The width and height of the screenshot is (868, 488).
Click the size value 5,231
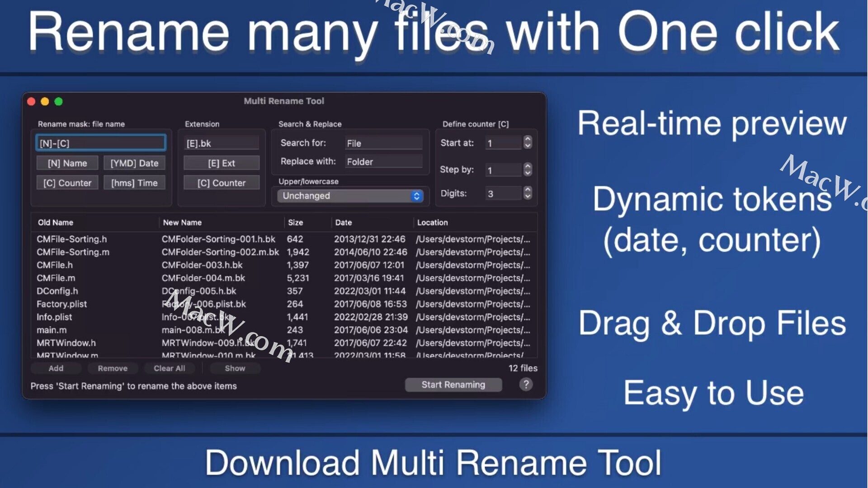point(298,278)
